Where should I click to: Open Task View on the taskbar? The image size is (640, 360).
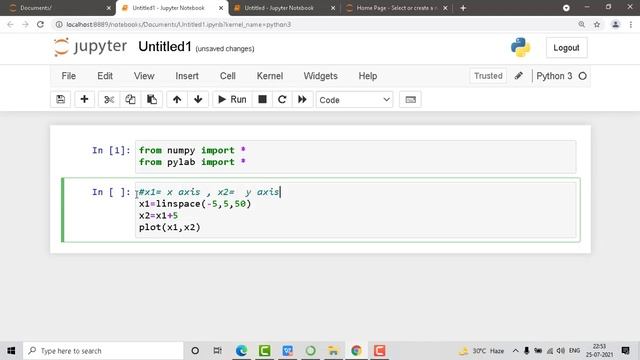tap(218, 351)
